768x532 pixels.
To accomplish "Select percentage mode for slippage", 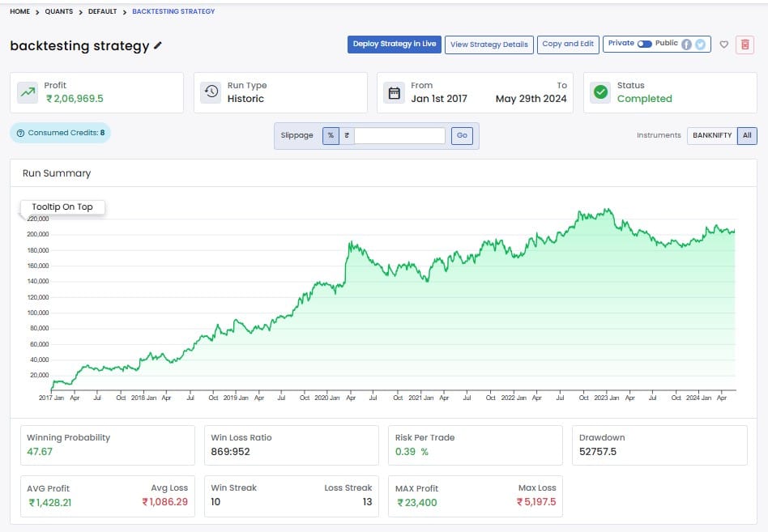I will click(x=331, y=135).
